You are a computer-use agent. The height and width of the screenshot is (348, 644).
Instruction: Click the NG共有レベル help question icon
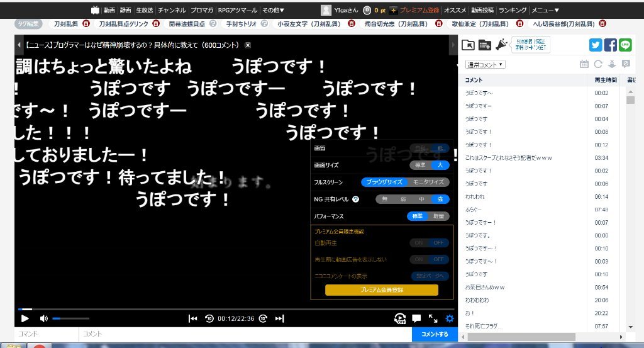click(x=356, y=199)
